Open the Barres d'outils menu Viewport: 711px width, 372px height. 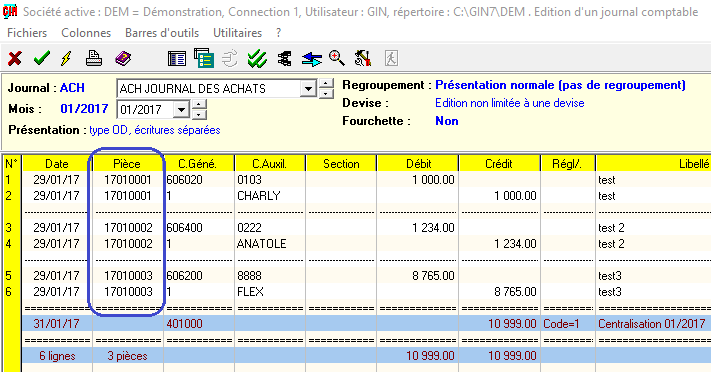(x=162, y=33)
